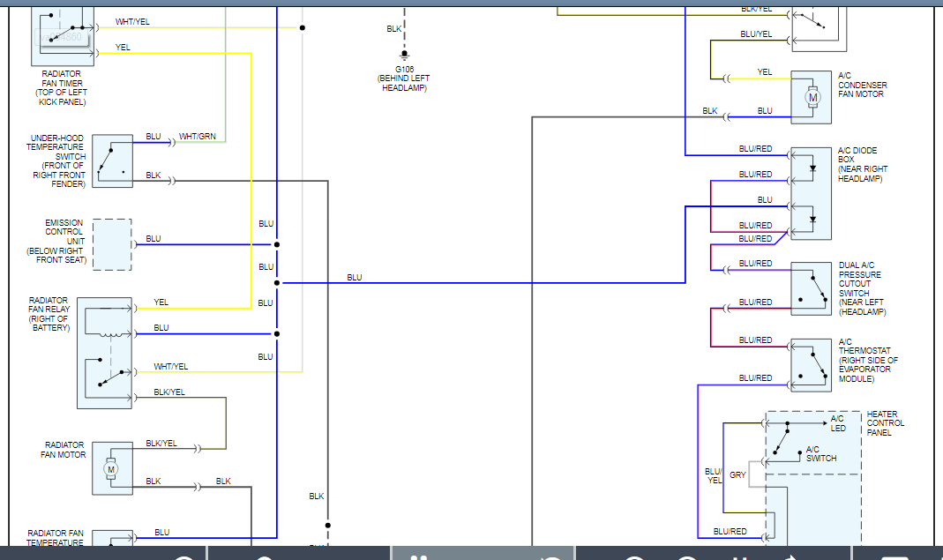Select the YEL label at the condenser fan motor
The width and height of the screenshot is (943, 560).
point(765,72)
